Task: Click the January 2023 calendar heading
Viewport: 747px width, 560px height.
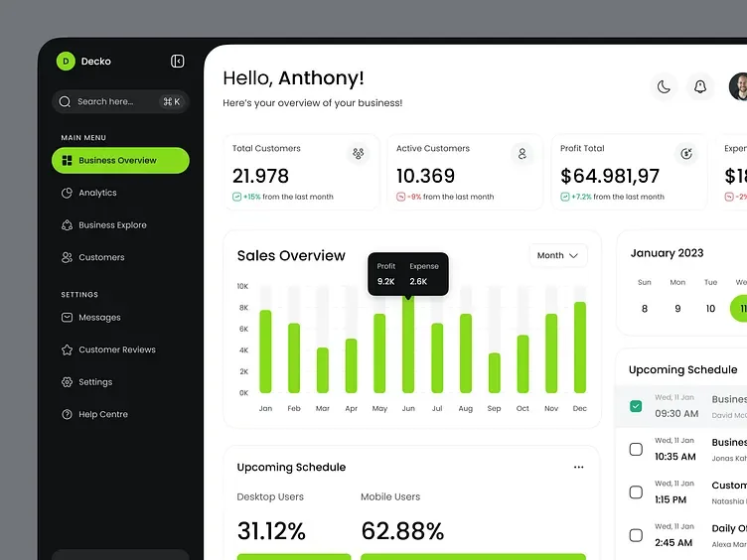Action: coord(667,253)
